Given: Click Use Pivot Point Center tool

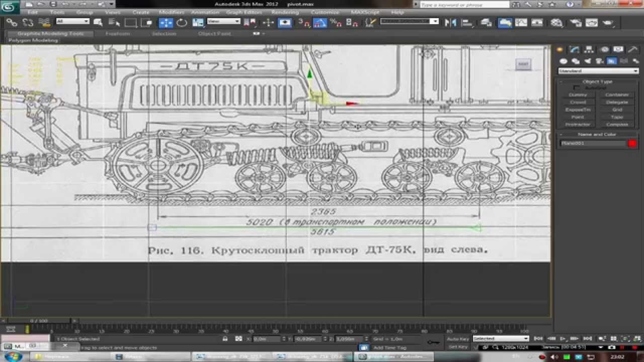Looking at the screenshot, I should 250,22.
